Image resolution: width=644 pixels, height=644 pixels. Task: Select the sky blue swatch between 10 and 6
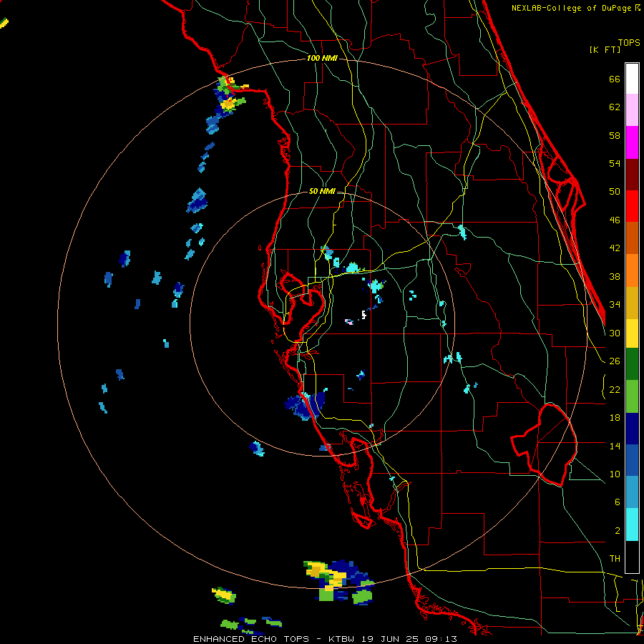(x=632, y=492)
